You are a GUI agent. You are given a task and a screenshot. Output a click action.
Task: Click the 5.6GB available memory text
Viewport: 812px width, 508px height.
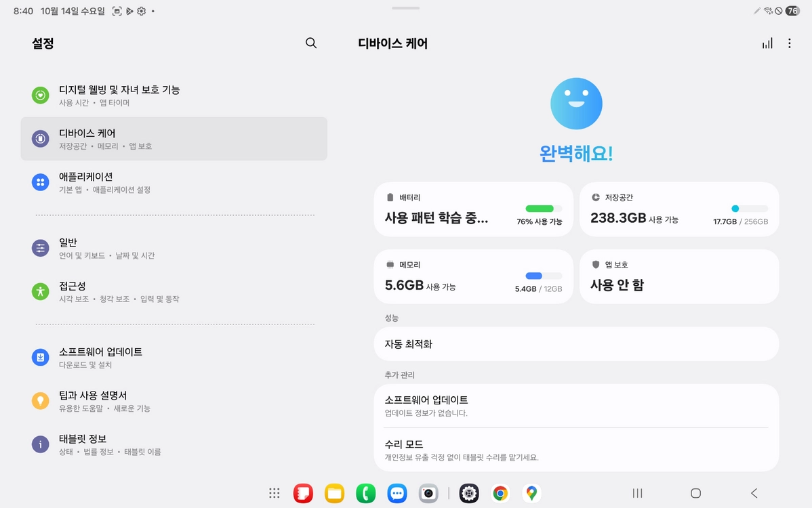click(x=420, y=285)
